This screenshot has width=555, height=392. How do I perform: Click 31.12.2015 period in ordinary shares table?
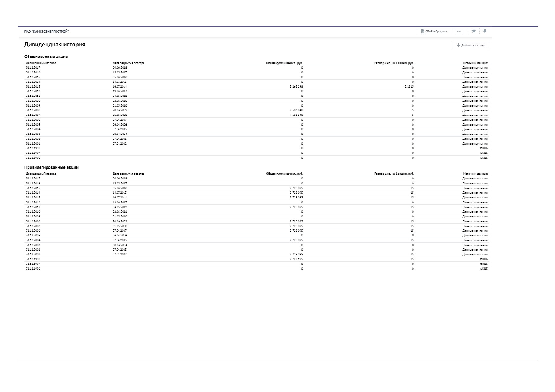33,77
